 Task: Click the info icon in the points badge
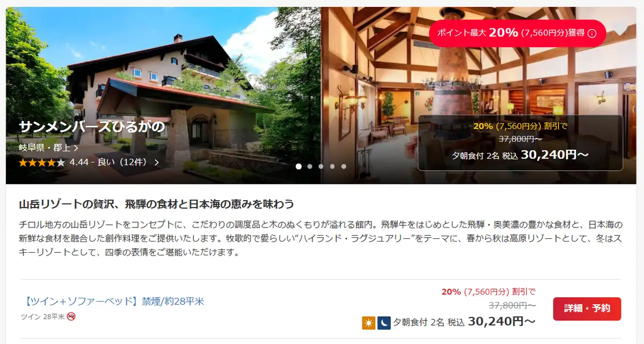pos(592,33)
